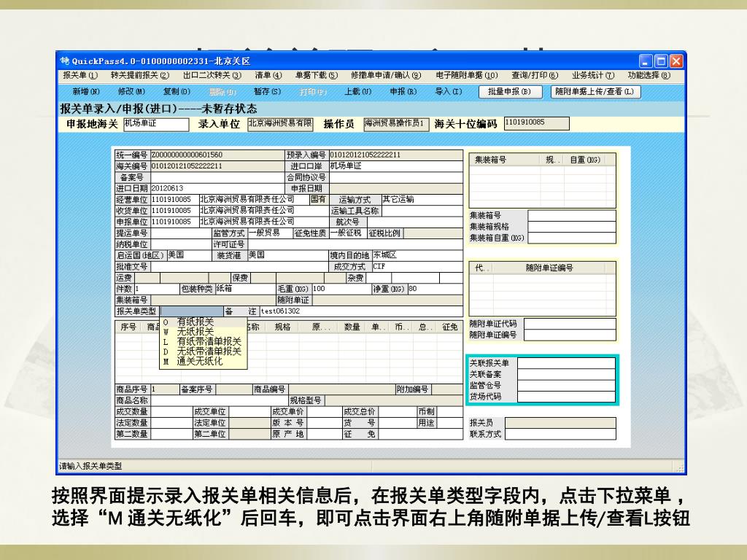Image resolution: width=747 pixels, height=560 pixels.
Task: Open the 查询/打印(6) menu
Action: point(535,75)
